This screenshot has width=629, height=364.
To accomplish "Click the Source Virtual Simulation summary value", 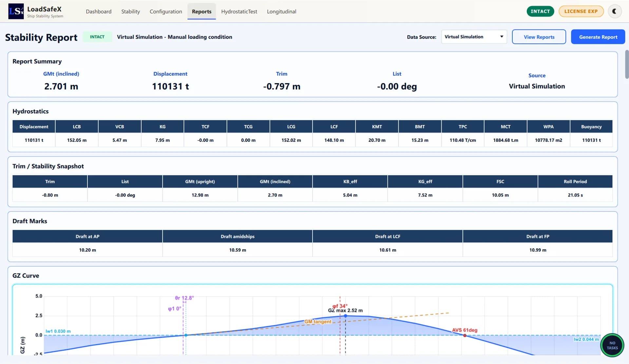I will tap(537, 86).
